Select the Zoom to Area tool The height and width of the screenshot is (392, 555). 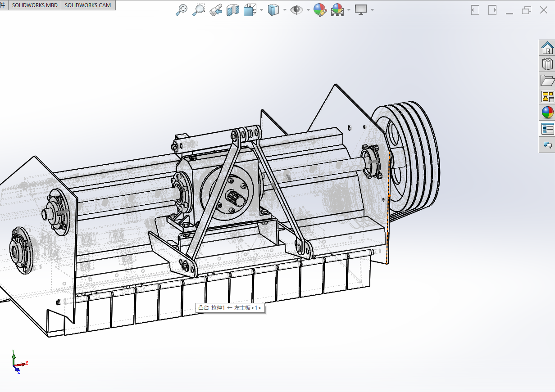point(198,10)
